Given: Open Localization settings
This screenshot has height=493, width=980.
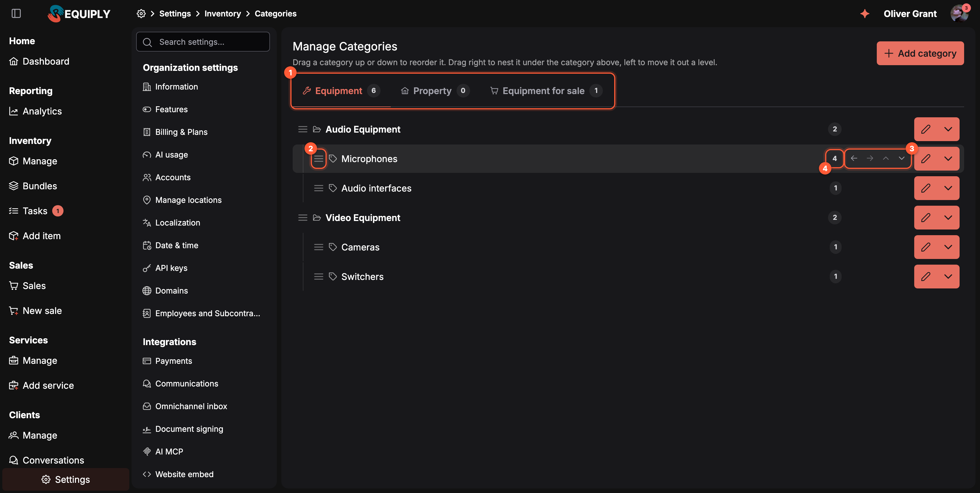Looking at the screenshot, I should 171,223.
